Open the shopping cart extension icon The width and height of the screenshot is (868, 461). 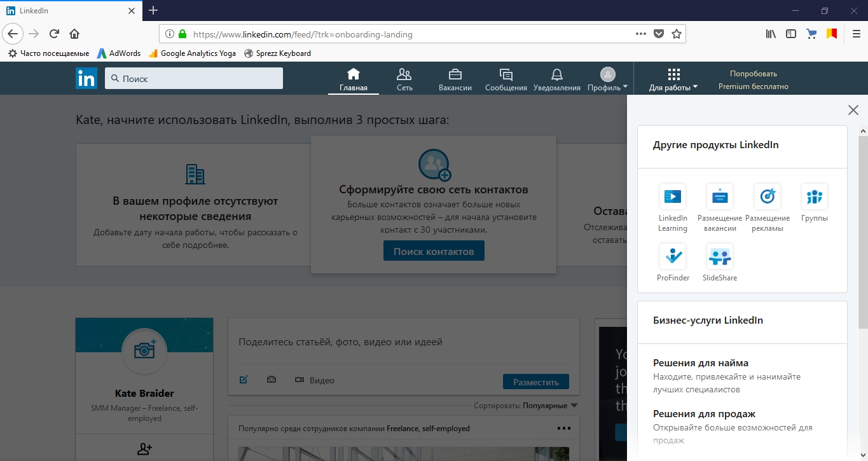click(811, 34)
